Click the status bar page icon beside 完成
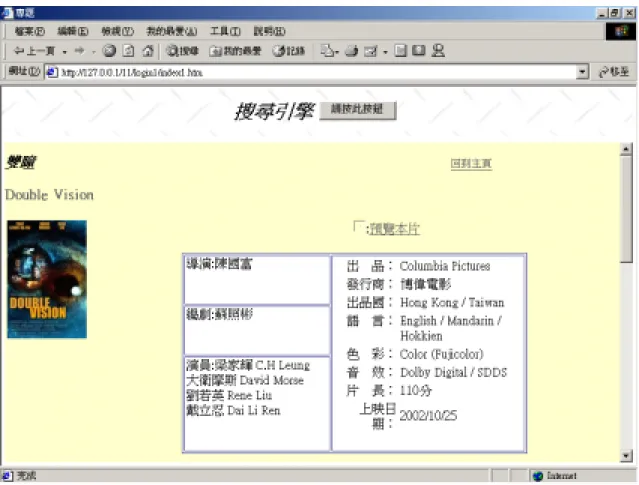Image resolution: width=639 pixels, height=485 pixels. [x=7, y=476]
